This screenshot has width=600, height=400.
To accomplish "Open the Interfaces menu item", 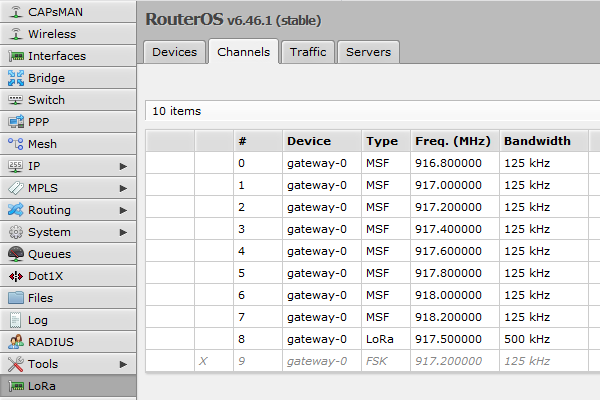I will 68,56.
